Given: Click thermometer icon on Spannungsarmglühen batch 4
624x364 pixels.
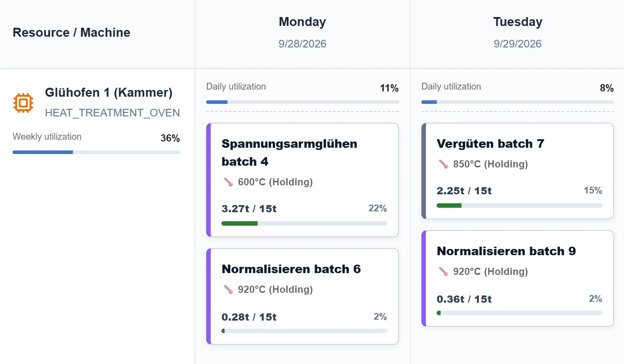Looking at the screenshot, I should point(229,182).
